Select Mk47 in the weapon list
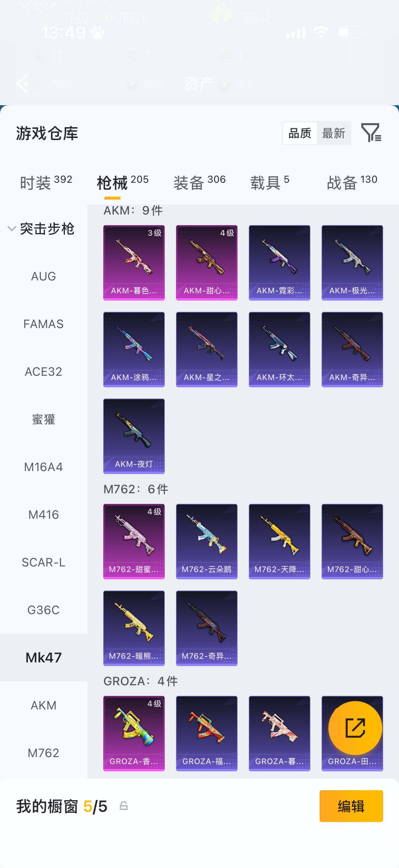This screenshot has height=868, width=399. (43, 657)
